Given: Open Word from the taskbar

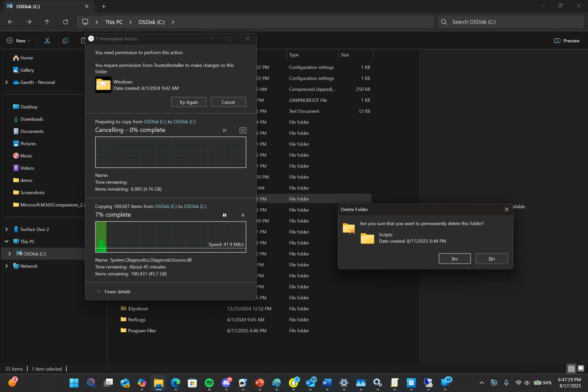Looking at the screenshot, I should coord(327,383).
